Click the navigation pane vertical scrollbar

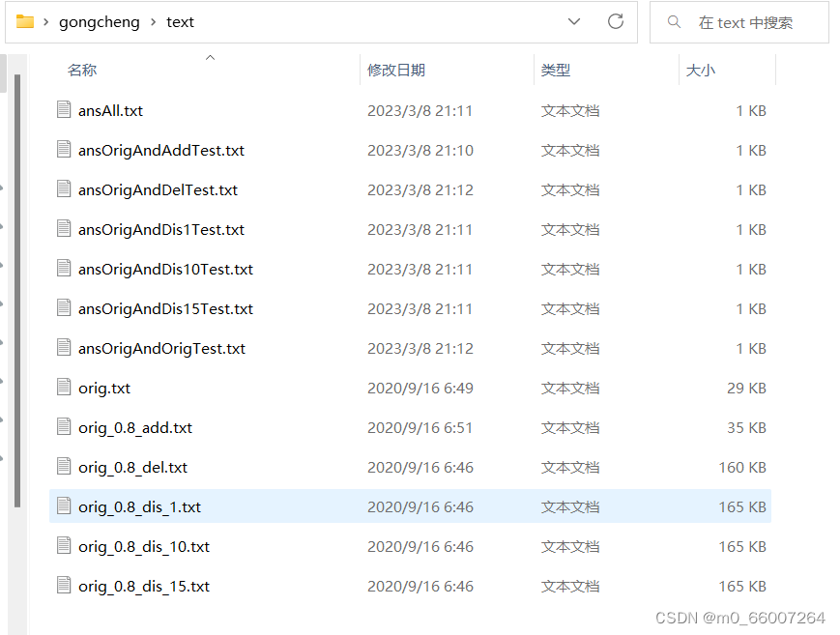17,291
